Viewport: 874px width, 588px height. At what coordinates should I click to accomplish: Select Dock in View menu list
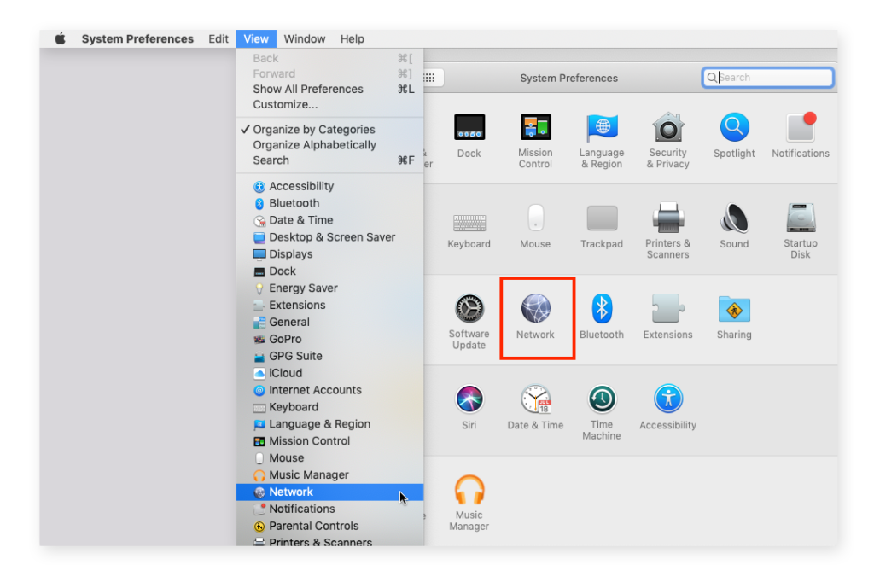tap(330, 271)
